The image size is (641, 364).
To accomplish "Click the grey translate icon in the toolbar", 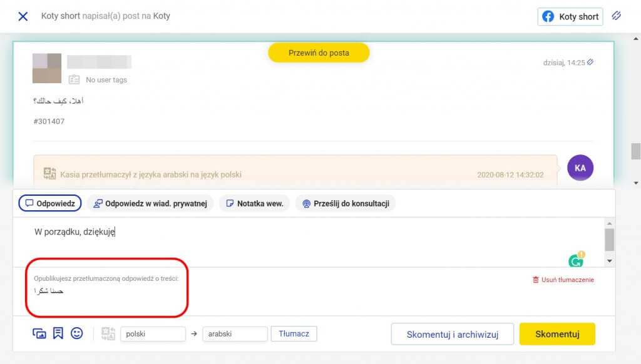I will 108,333.
